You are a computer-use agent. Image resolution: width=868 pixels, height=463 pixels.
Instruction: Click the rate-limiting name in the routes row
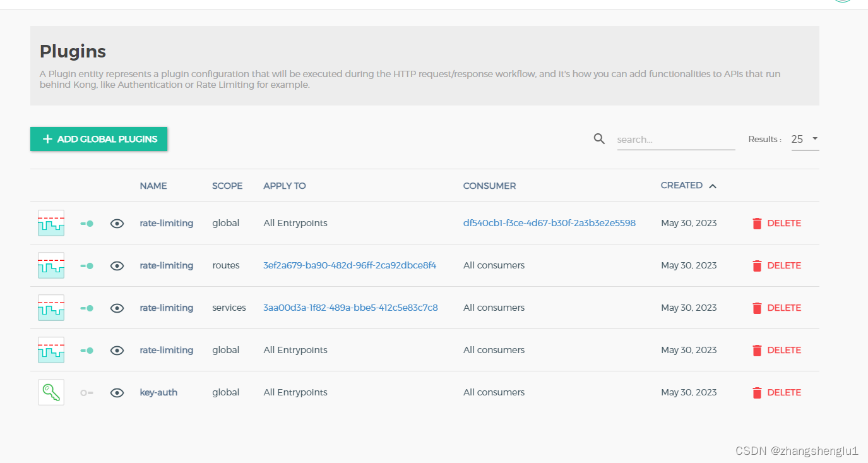point(167,265)
